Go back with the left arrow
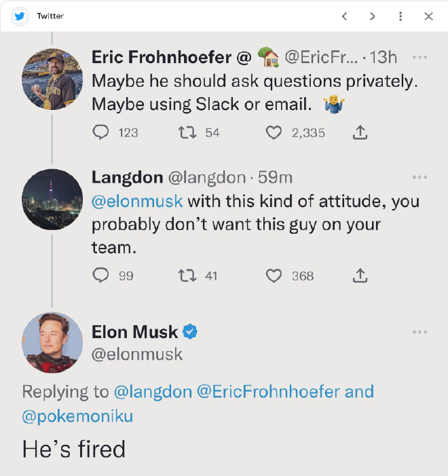Image resolution: width=448 pixels, height=476 pixels. (x=345, y=16)
